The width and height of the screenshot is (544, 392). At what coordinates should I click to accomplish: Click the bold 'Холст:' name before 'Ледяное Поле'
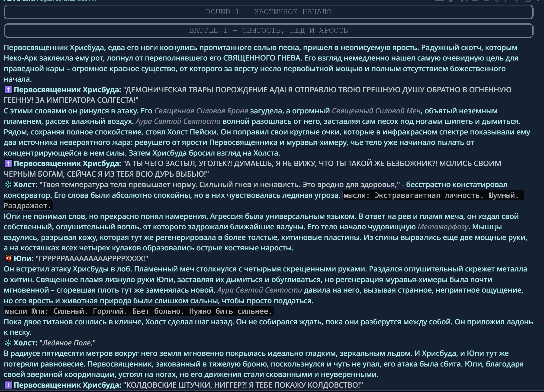point(26,343)
